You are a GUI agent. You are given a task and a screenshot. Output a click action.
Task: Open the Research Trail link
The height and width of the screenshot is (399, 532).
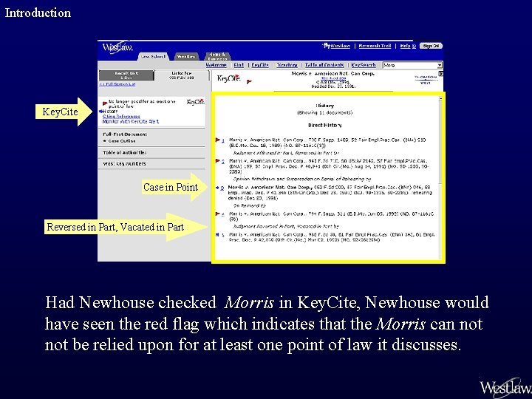tap(375, 46)
